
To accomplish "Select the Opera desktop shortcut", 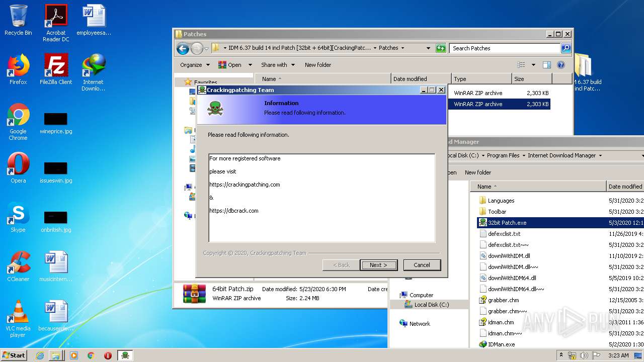I will pos(18,168).
